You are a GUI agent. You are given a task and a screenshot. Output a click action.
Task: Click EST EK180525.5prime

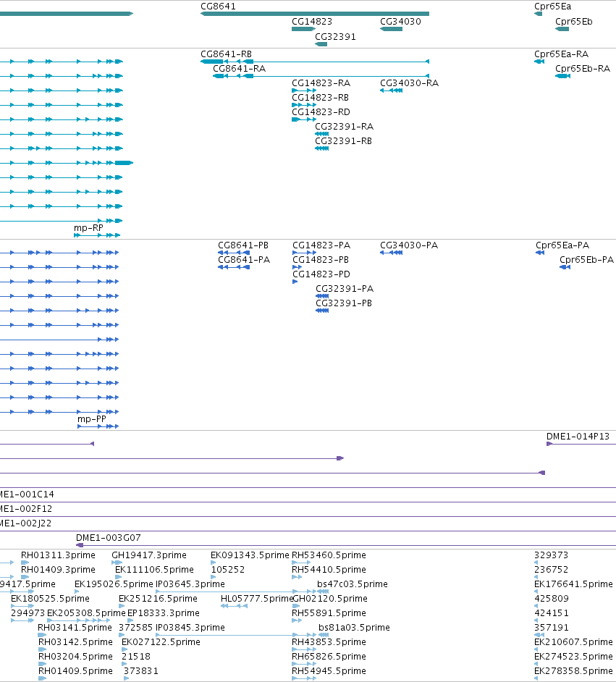50,599
